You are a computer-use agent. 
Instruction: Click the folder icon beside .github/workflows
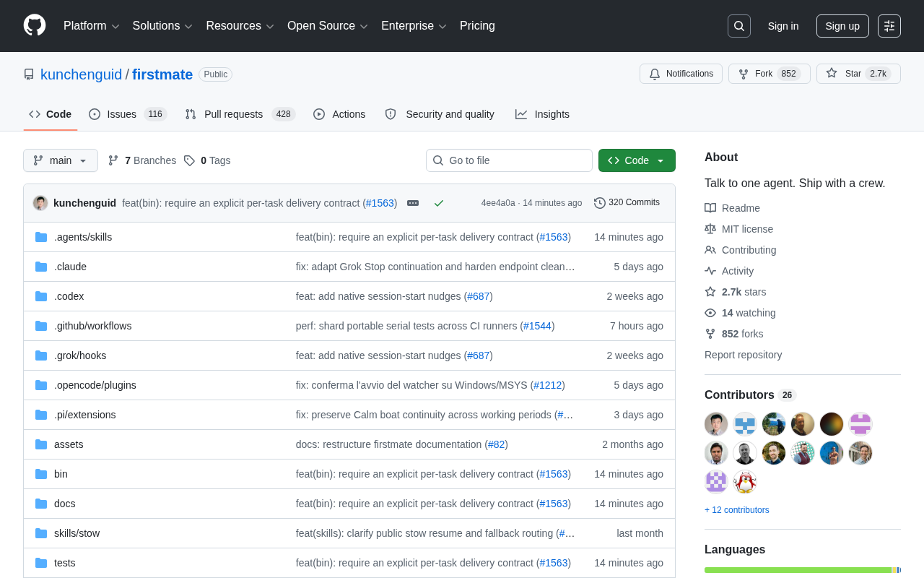click(x=41, y=326)
